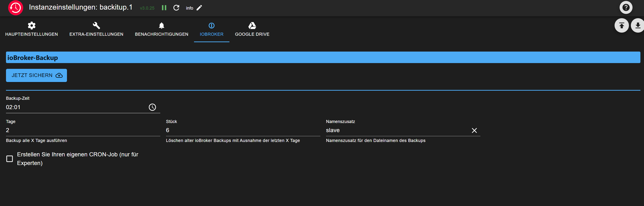
Task: Click the red backitup adapter logo
Action: [x=16, y=8]
